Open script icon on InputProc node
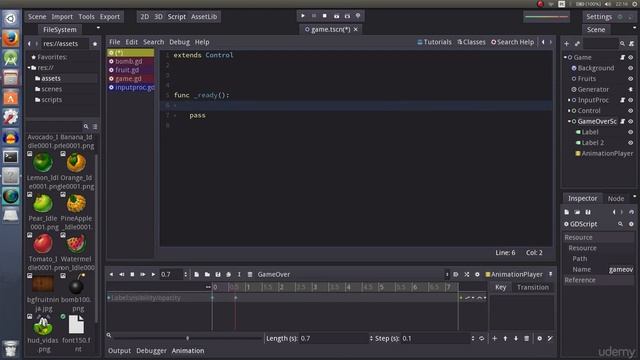 click(x=622, y=100)
